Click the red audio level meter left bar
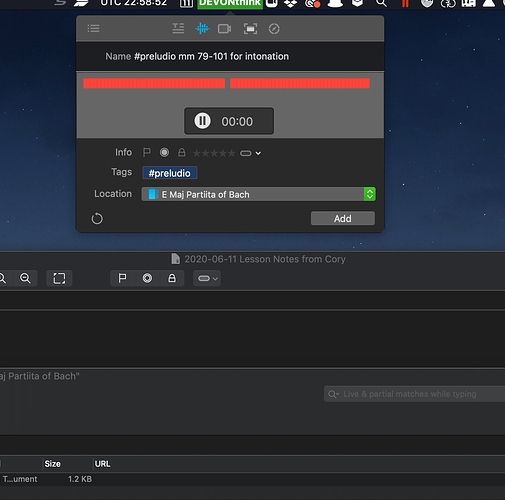 154,83
